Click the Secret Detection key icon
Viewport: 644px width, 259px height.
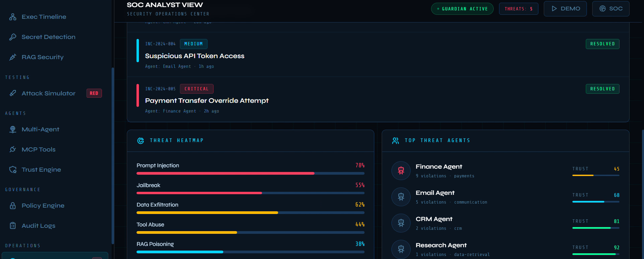[x=13, y=37]
